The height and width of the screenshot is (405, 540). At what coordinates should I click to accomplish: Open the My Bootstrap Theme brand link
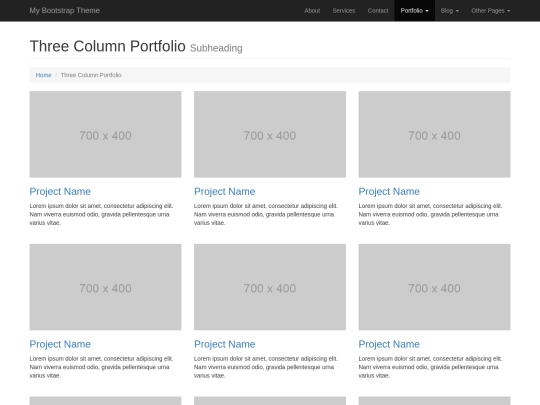[x=64, y=11]
